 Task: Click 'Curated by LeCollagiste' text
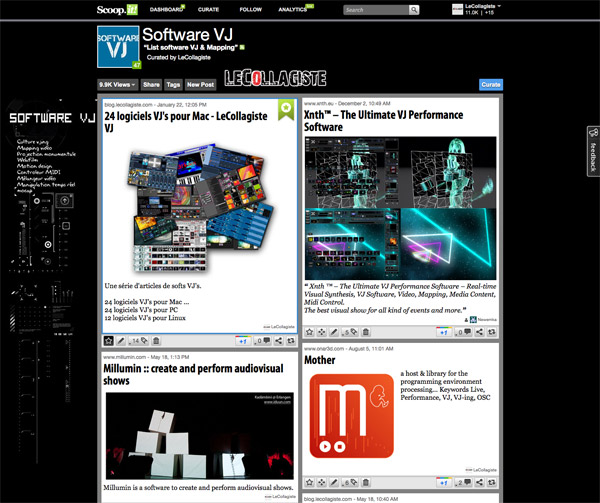click(x=179, y=57)
